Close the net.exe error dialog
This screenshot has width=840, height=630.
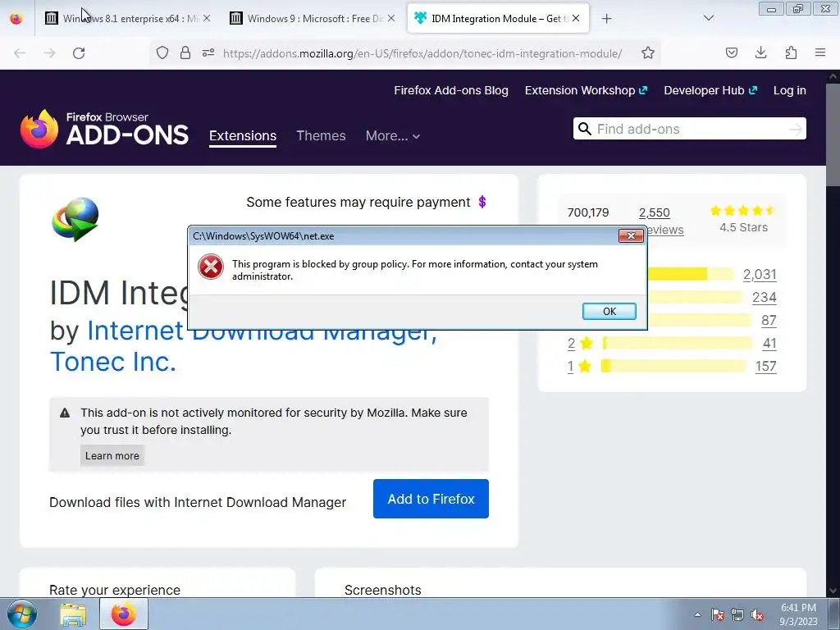click(x=631, y=235)
